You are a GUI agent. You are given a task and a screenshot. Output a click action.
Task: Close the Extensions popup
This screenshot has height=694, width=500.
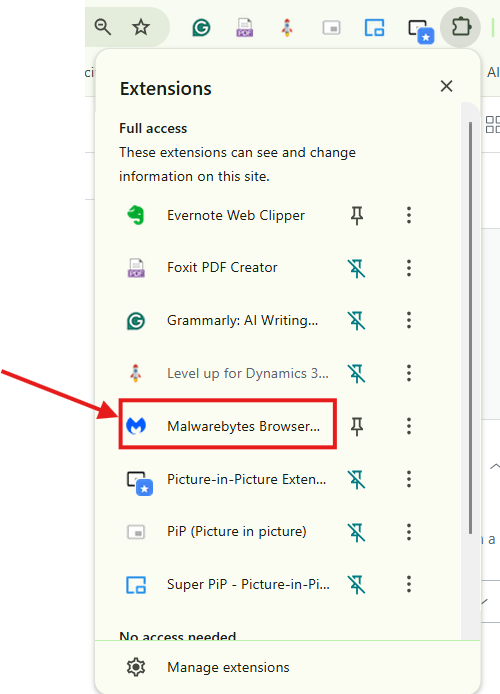(446, 86)
